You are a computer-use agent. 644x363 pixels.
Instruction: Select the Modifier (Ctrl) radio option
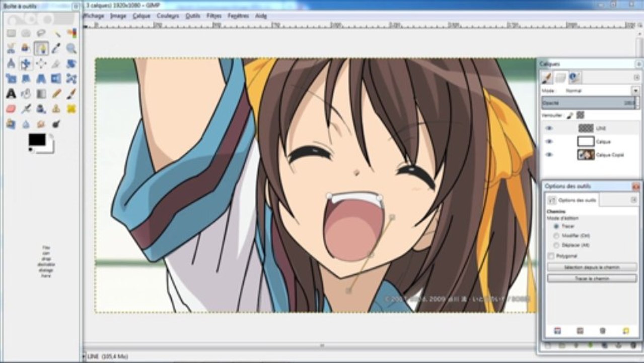[x=556, y=235]
